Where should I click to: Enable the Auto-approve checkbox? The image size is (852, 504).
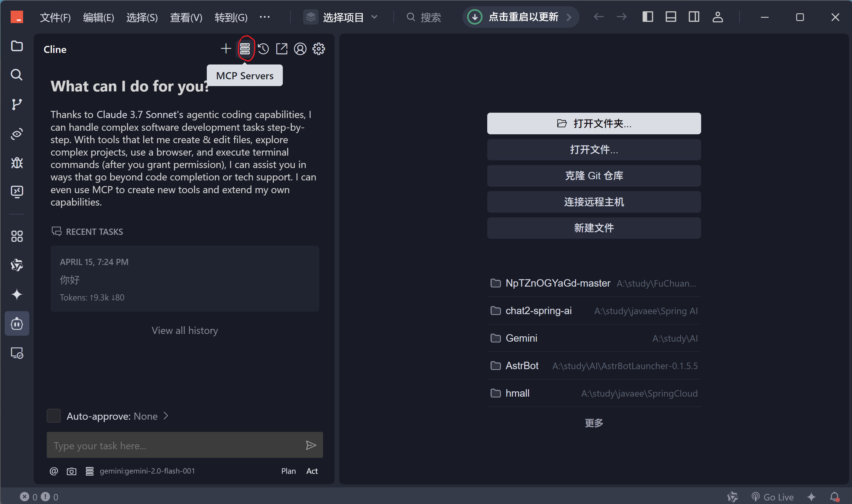point(54,416)
